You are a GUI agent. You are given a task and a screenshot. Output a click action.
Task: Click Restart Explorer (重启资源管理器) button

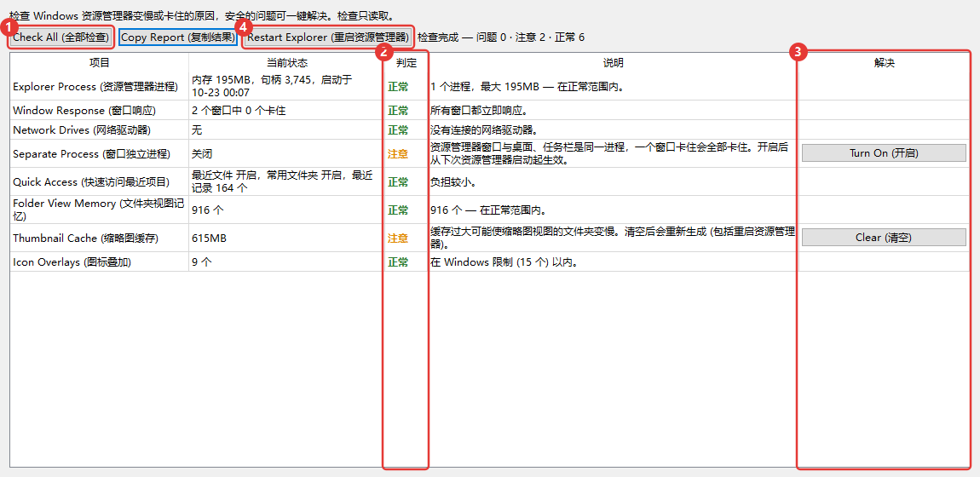click(x=328, y=37)
